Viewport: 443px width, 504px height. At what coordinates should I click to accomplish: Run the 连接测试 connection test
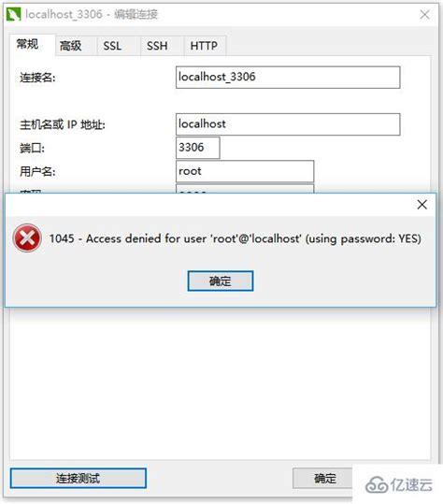point(79,478)
